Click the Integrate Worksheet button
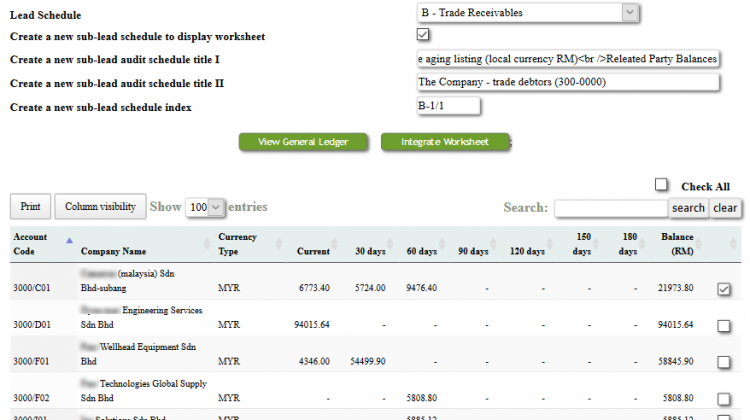Viewport: 750px width, 420px height. pyautogui.click(x=445, y=142)
